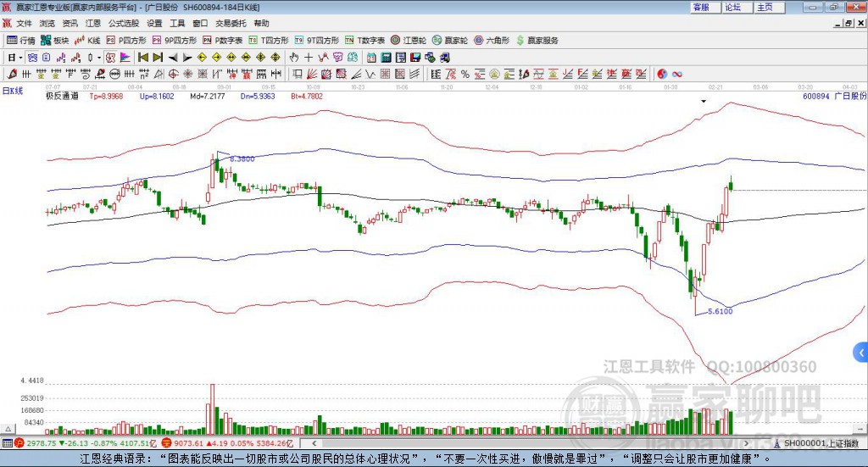Open 赢家服务 with dollar icon
The height and width of the screenshot is (467, 868).
click(537, 41)
